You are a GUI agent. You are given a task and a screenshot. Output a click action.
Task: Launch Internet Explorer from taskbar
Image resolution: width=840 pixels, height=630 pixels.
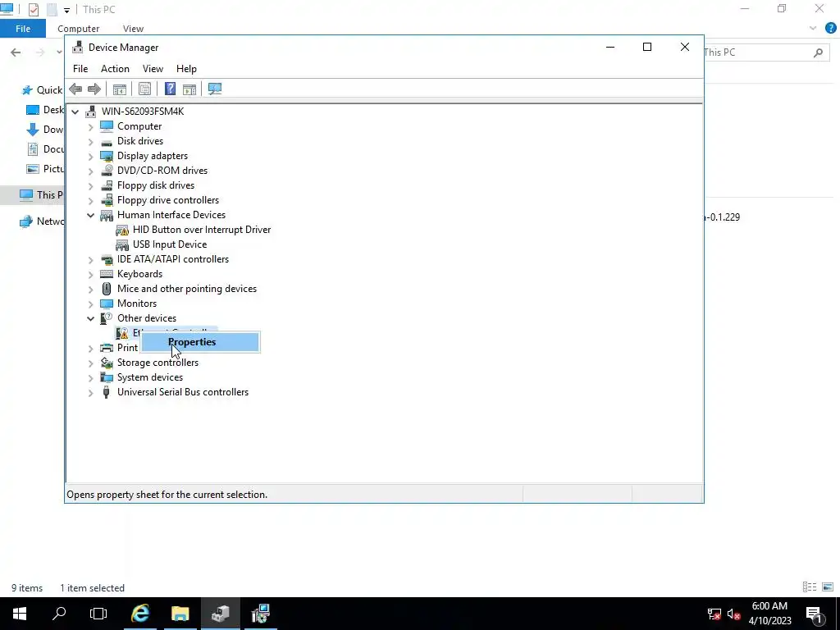[x=140, y=614]
